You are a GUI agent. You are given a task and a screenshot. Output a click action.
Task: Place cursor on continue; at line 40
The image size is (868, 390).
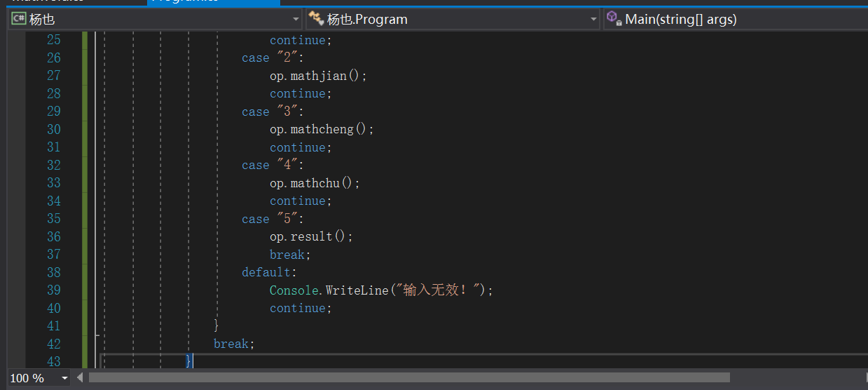[301, 308]
